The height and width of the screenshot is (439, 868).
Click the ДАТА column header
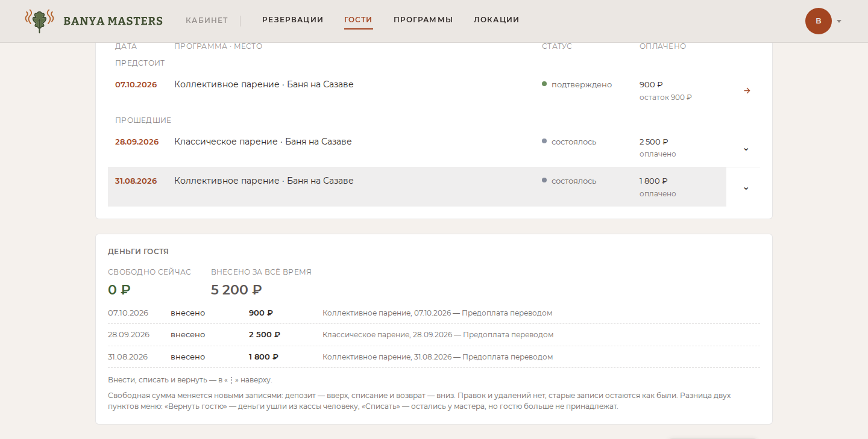tap(126, 46)
